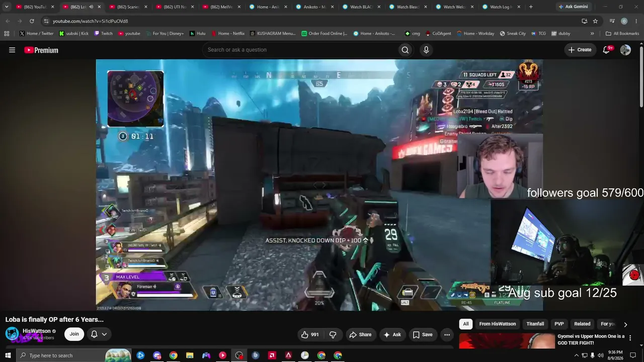This screenshot has width=644, height=362.
Task: Start voice search with the microphone icon
Action: click(x=426, y=50)
